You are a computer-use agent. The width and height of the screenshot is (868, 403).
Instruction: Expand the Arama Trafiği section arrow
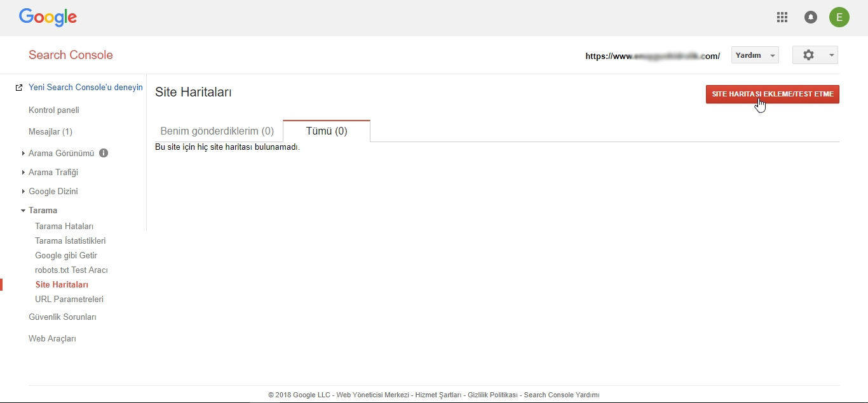24,173
